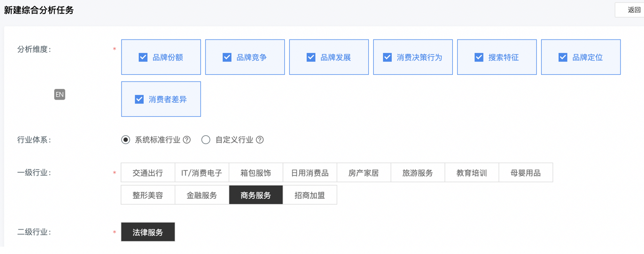Viewport: 644px width, 254px height.
Task: Uncheck the 搜索特征 option
Action: [x=479, y=57]
